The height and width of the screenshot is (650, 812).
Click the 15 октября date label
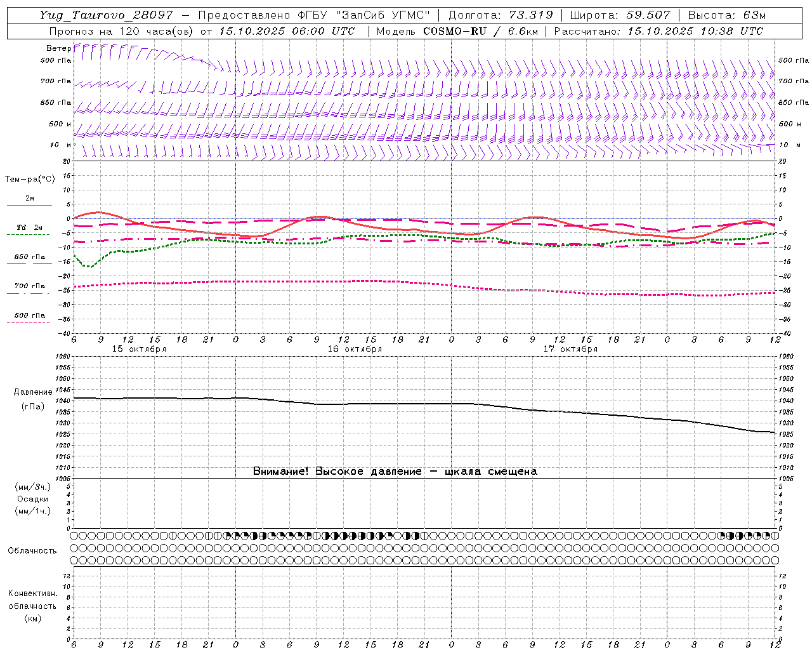point(139,349)
